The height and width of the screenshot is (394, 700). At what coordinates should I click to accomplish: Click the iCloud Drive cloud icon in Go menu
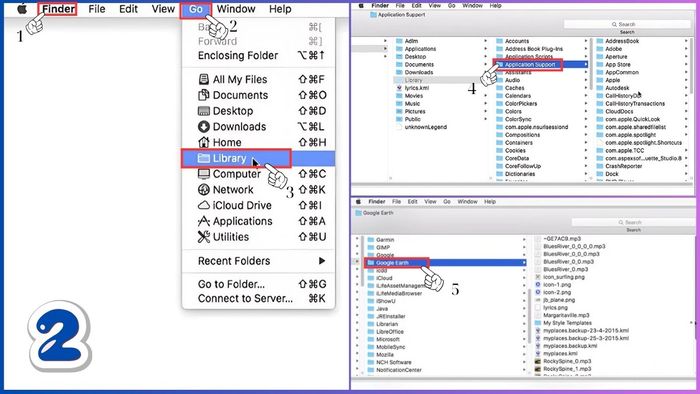204,205
